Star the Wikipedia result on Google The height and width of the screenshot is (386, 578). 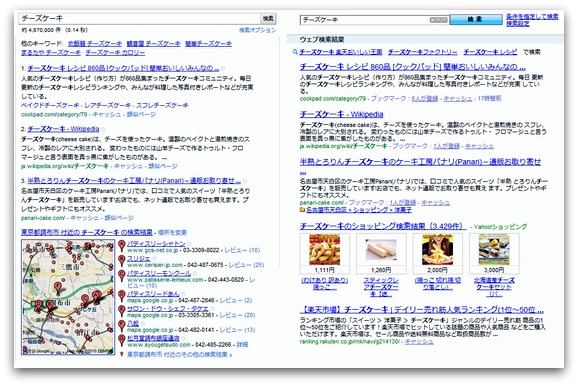coord(103,129)
